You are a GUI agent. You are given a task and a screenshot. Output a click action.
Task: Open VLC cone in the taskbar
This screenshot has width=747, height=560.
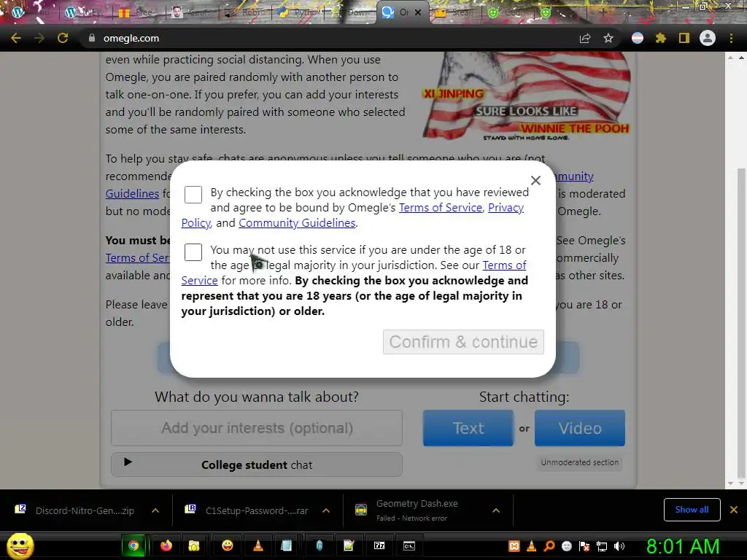(x=258, y=545)
